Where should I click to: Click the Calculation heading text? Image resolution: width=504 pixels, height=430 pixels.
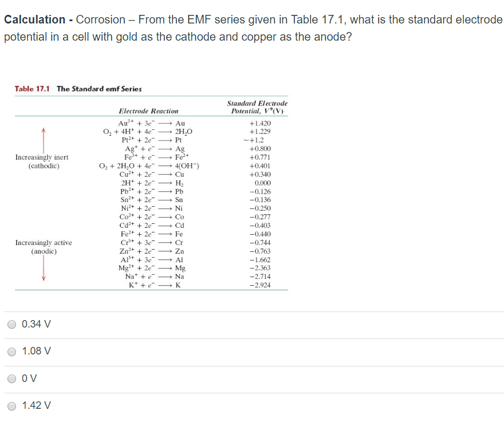[33, 19]
